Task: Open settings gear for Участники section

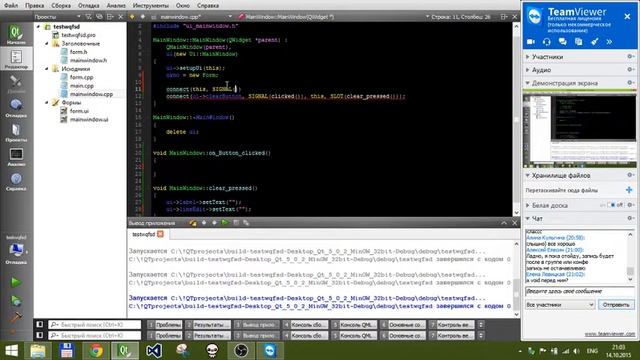Action: [x=631, y=57]
